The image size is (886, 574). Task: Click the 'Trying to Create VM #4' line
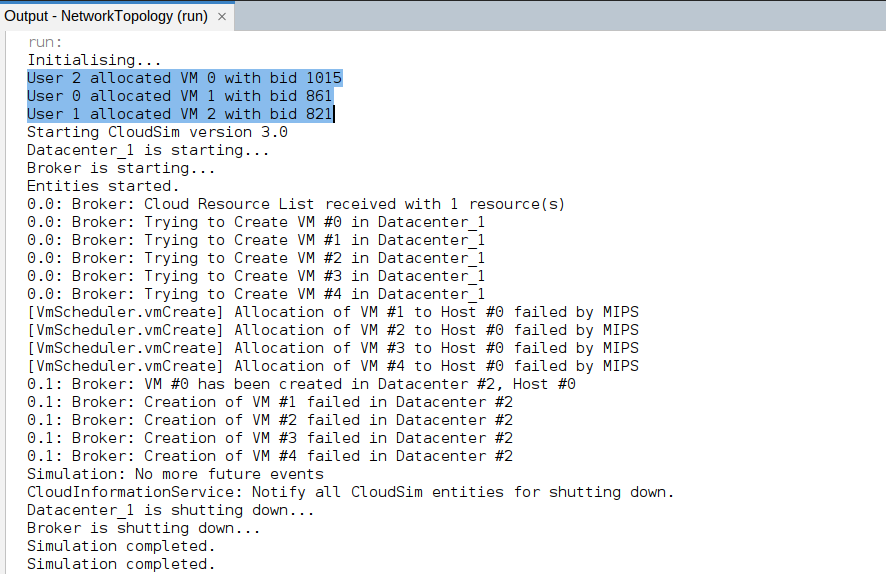coord(256,294)
